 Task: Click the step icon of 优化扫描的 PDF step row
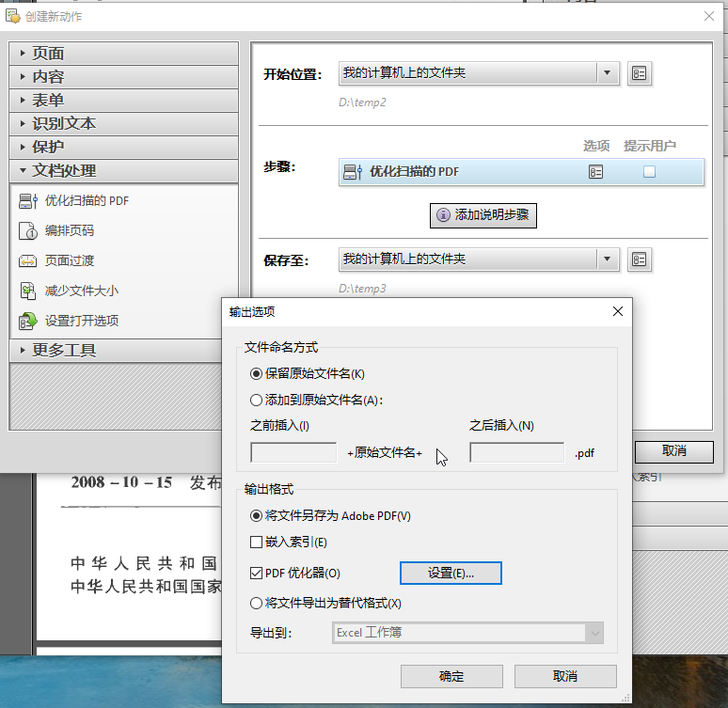353,172
